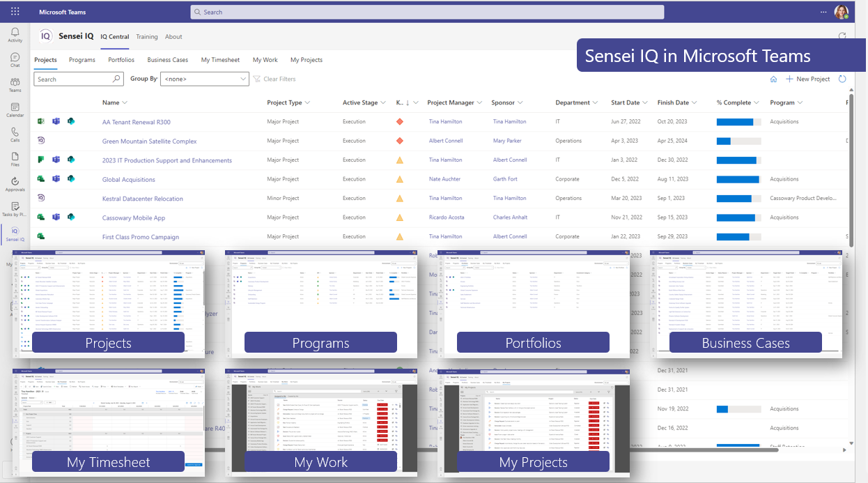
Task: Open the Calendar app in the rail
Action: pos(15,110)
